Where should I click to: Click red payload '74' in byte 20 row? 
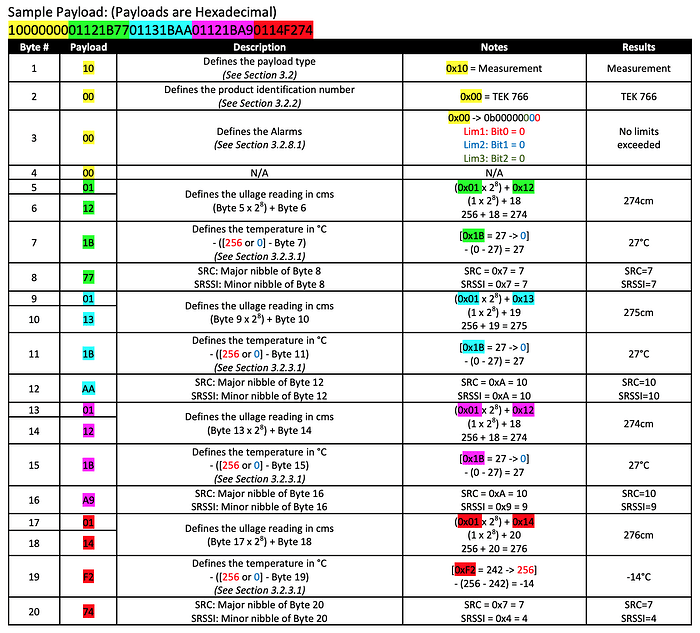click(x=88, y=612)
